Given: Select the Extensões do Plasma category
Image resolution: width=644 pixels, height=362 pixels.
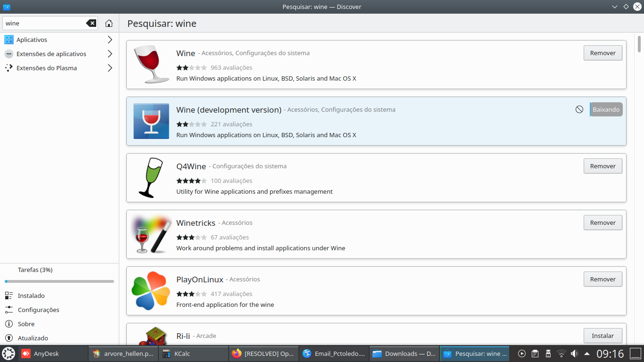Looking at the screenshot, I should click(59, 68).
